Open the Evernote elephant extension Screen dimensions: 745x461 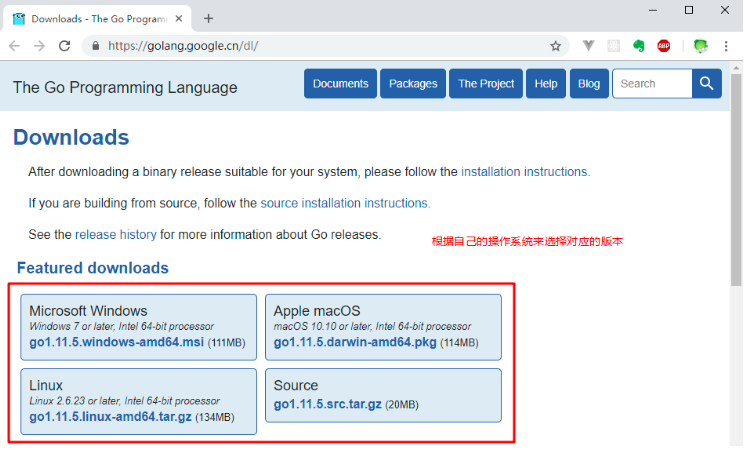tap(639, 46)
